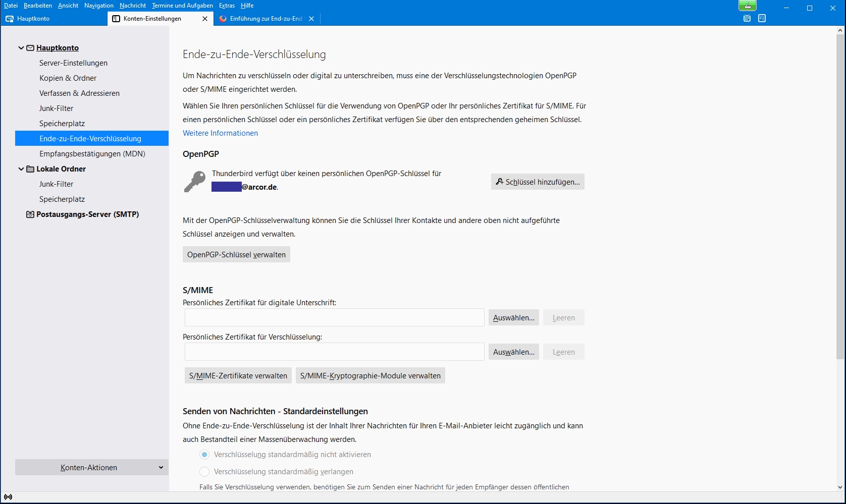Click the Firefox icon on the Einführung tab
This screenshot has height=504, width=846.
pos(223,19)
